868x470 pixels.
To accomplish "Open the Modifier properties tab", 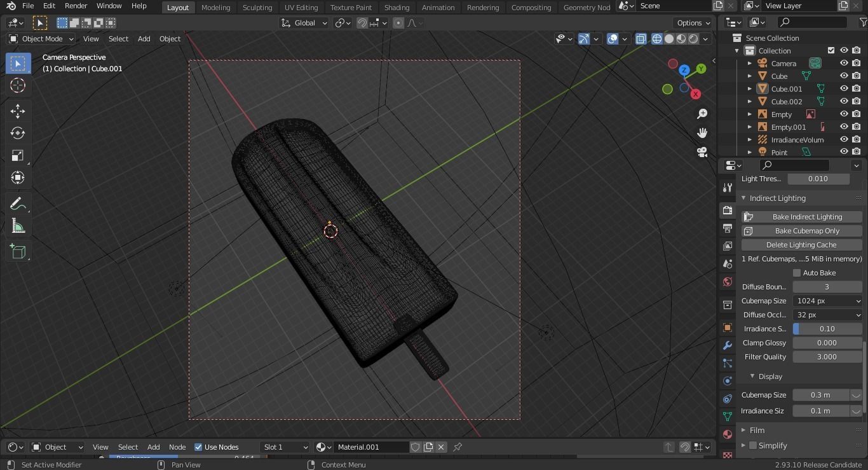I will click(728, 345).
